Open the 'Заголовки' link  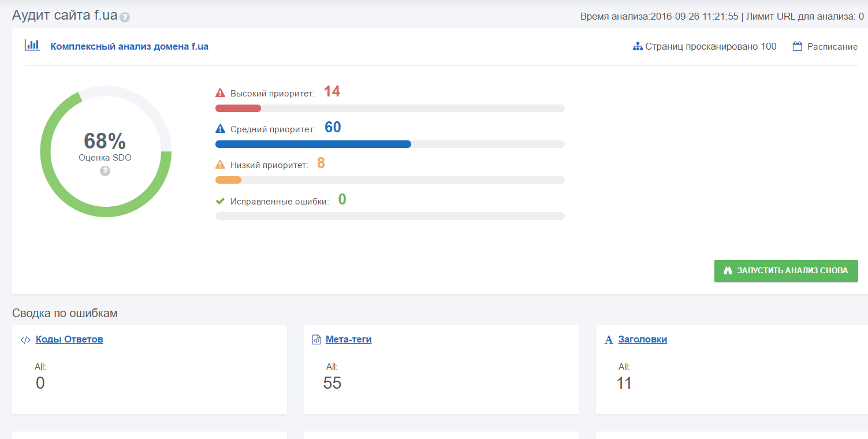643,339
